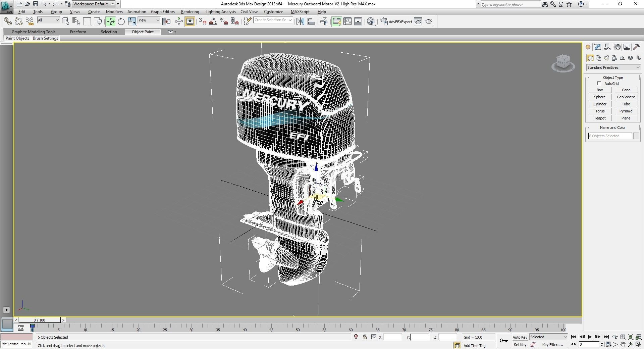Image resolution: width=644 pixels, height=349 pixels.
Task: Open the Material Editor
Action: [371, 21]
